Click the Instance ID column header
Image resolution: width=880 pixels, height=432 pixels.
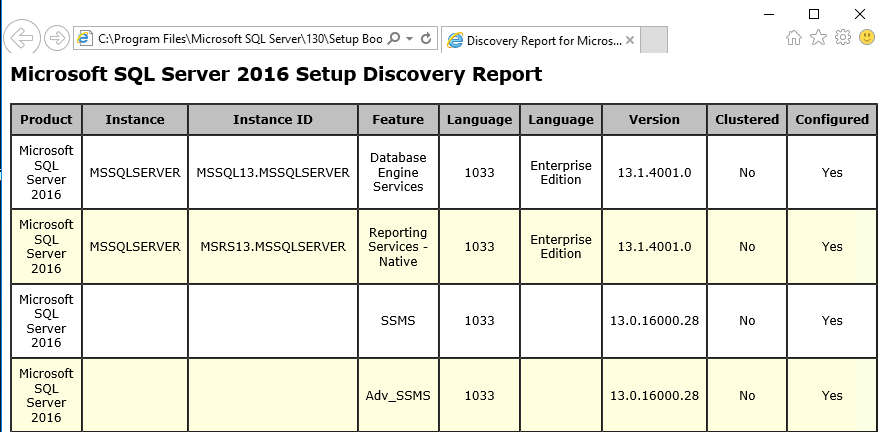(x=273, y=120)
